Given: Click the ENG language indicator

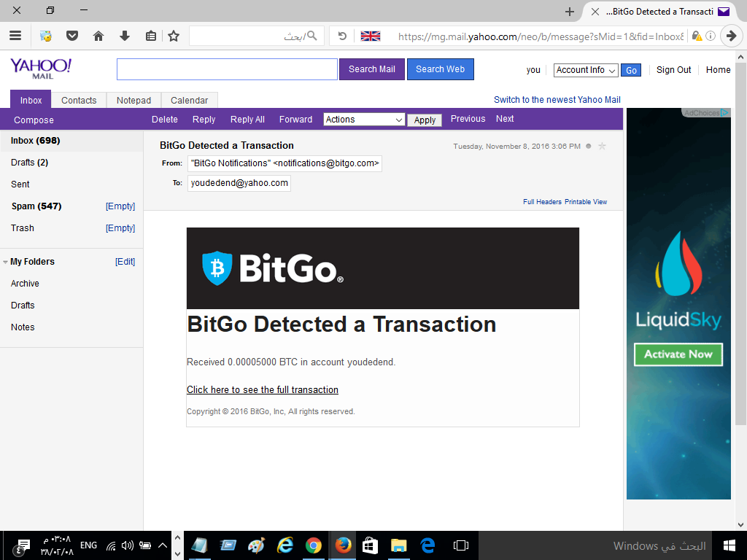Looking at the screenshot, I should (x=88, y=545).
